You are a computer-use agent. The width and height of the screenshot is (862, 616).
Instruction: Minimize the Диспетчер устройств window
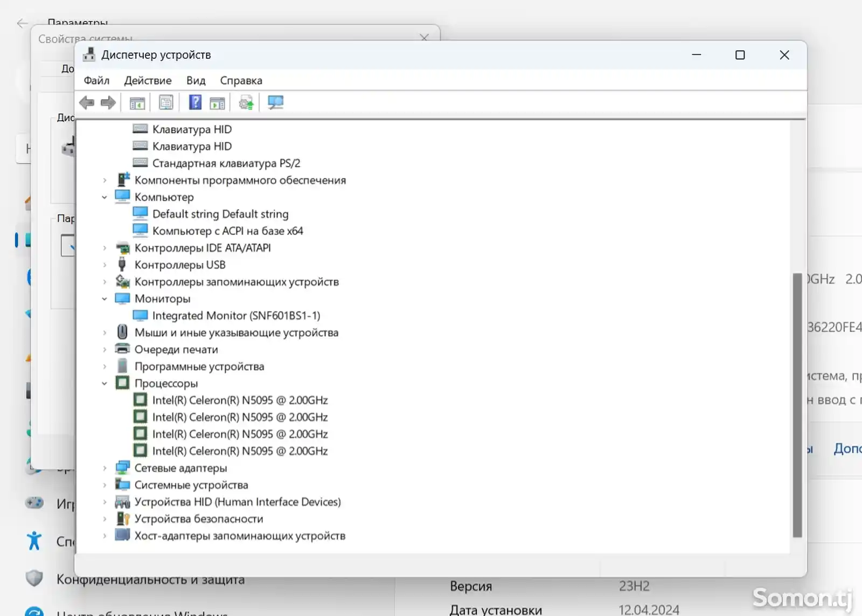tap(697, 55)
